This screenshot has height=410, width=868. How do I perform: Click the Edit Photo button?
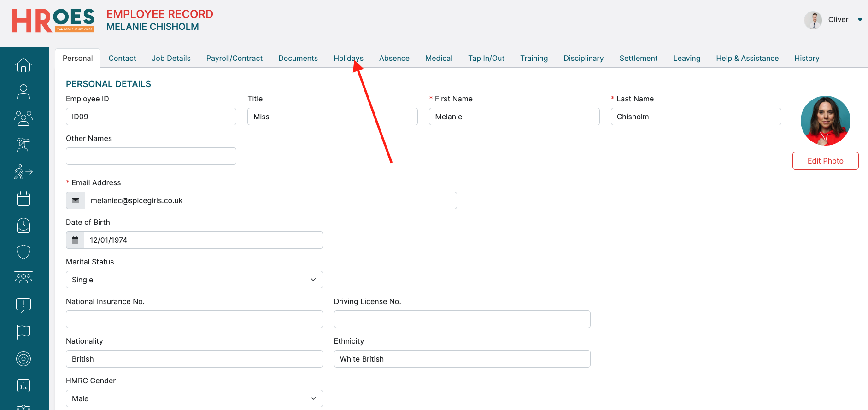coord(825,161)
